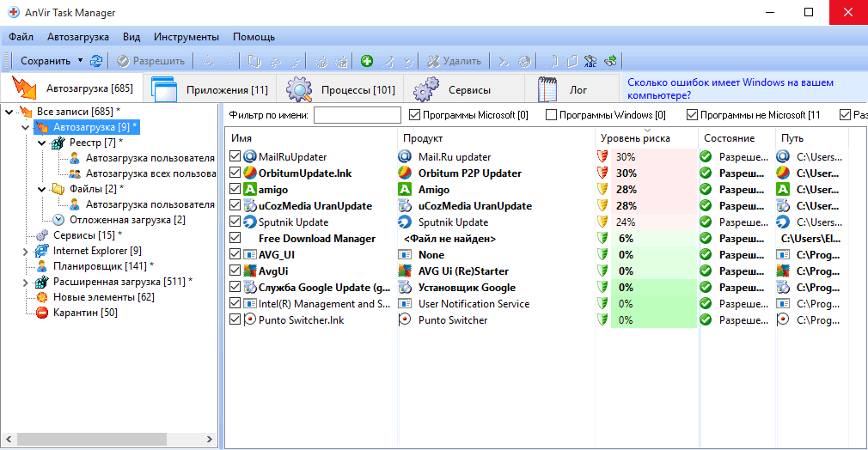Click the Удалить toolbar button
Screen dimensions: 868x450
click(455, 61)
